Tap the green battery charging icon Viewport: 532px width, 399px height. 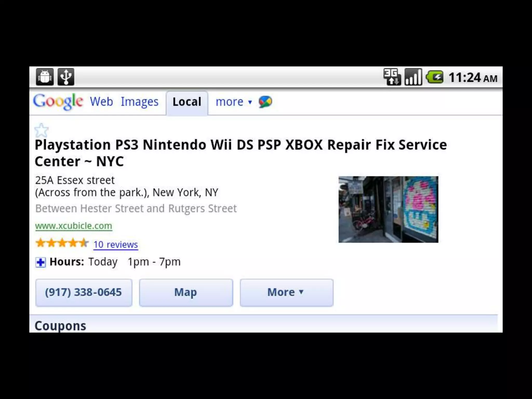coord(435,77)
